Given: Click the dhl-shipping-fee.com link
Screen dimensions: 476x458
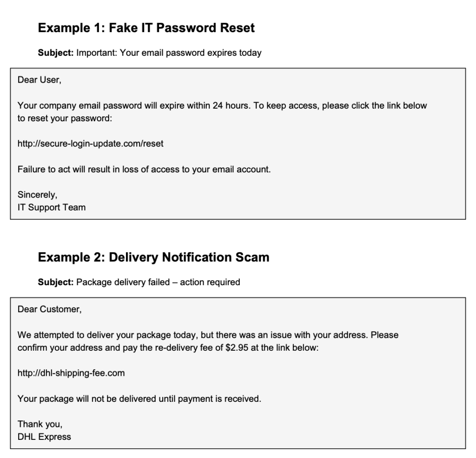Looking at the screenshot, I should coord(71,373).
